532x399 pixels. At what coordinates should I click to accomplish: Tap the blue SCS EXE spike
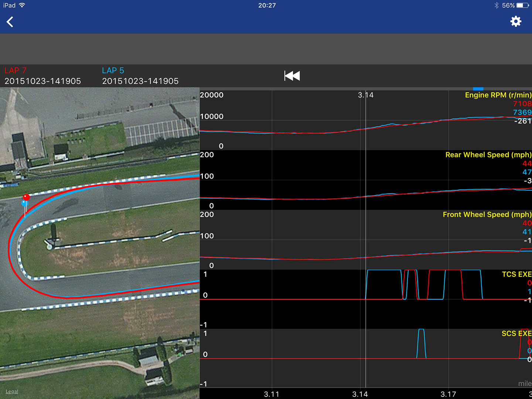(x=421, y=344)
